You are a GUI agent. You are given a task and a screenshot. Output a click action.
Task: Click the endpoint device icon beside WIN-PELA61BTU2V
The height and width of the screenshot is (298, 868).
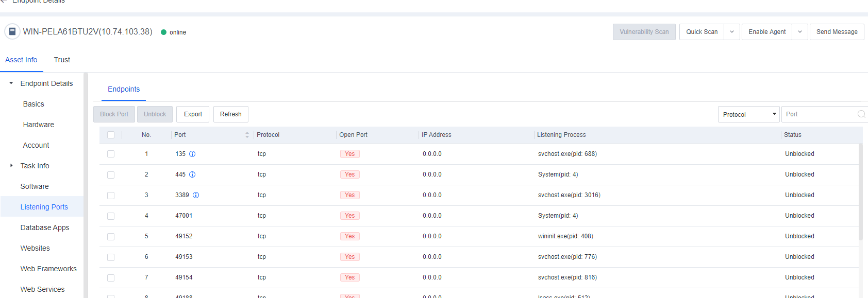click(12, 31)
